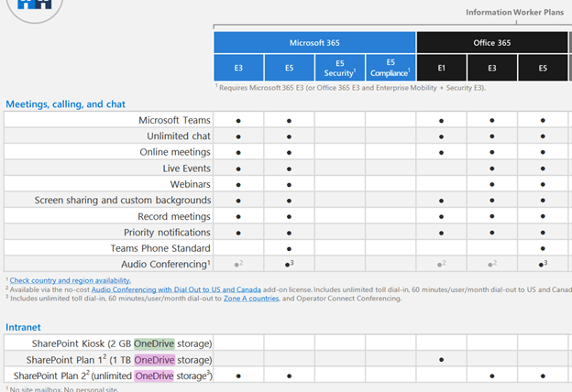Click the Microsoft 365 E5 column header
Image resolution: width=572 pixels, height=392 pixels.
[289, 68]
